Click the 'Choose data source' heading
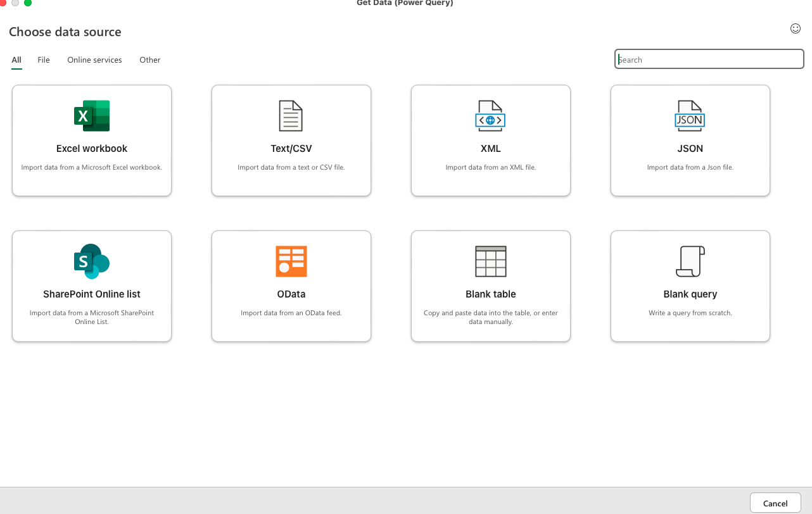This screenshot has width=812, height=514. click(65, 32)
